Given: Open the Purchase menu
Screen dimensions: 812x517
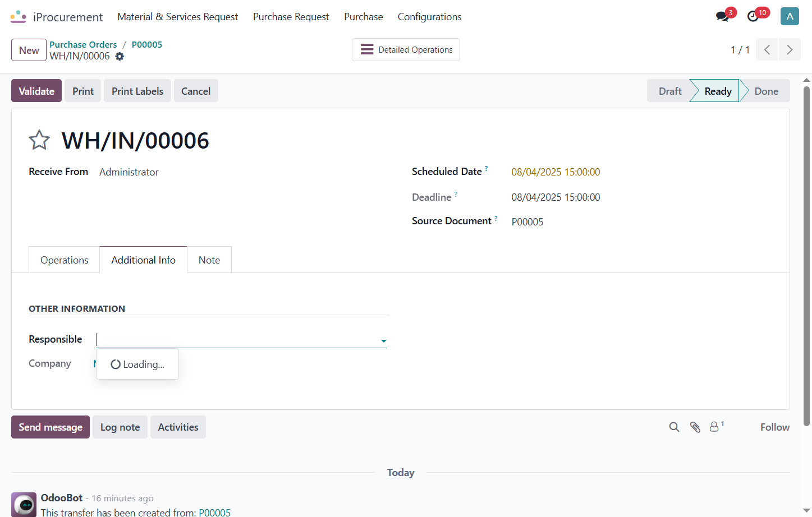Looking at the screenshot, I should pyautogui.click(x=364, y=17).
